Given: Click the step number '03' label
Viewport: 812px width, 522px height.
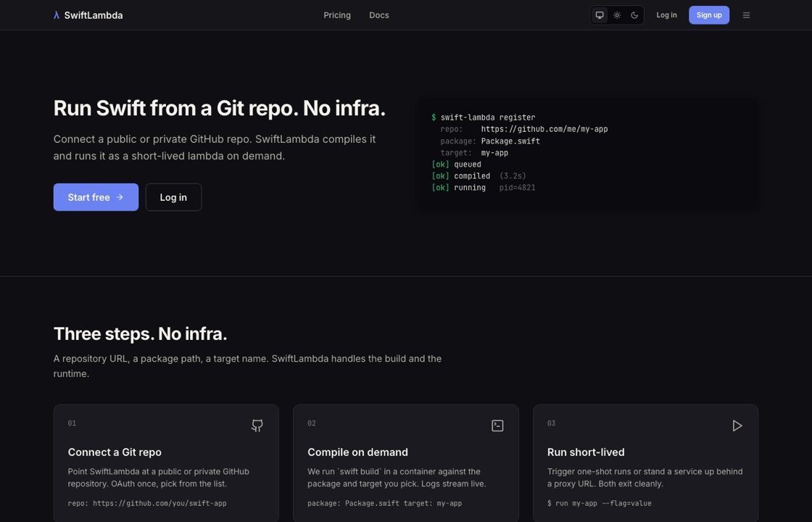Looking at the screenshot, I should pyautogui.click(x=552, y=423).
